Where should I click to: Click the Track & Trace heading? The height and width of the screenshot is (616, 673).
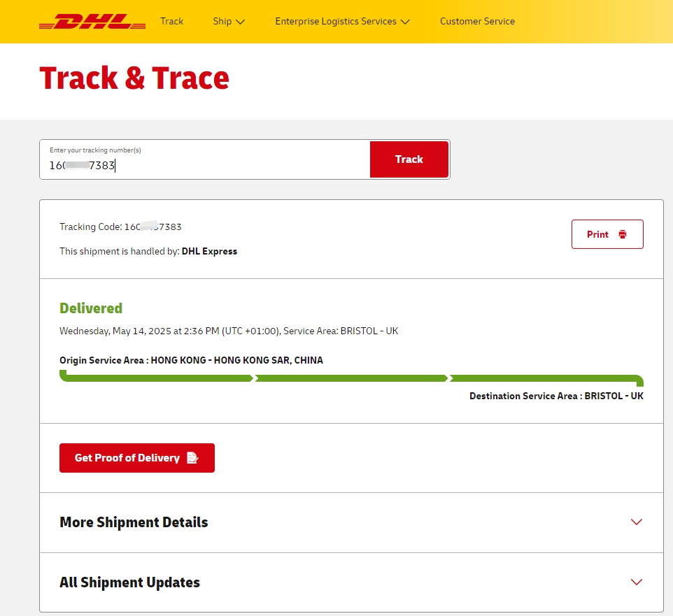point(134,78)
